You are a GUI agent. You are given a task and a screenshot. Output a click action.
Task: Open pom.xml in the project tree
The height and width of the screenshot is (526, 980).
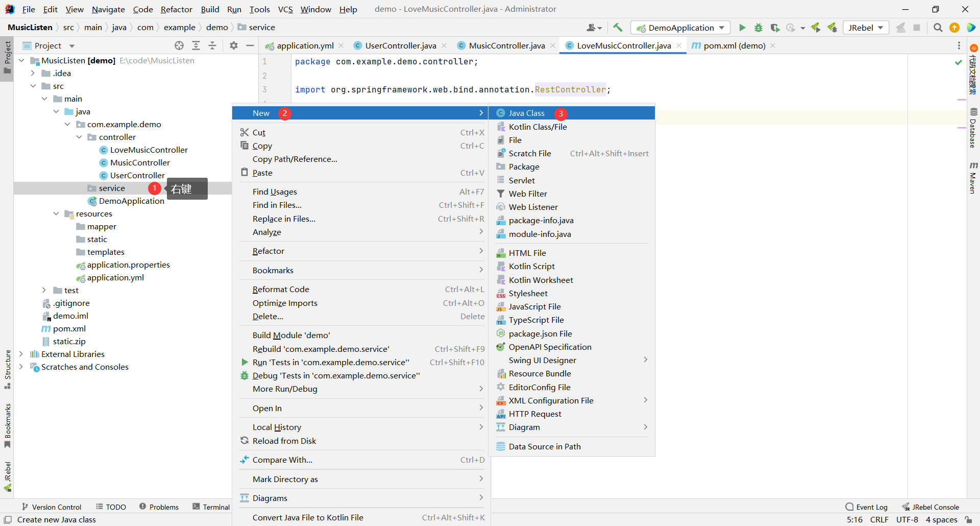click(69, 328)
